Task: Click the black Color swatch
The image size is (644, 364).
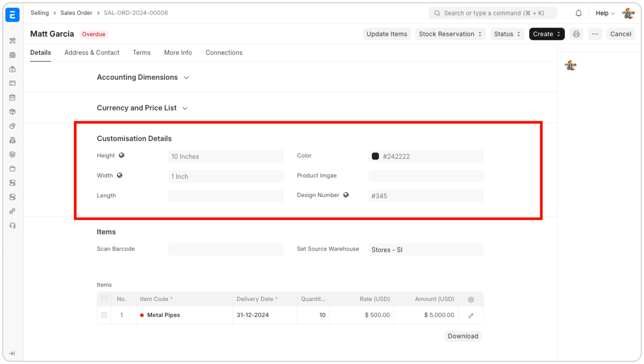Action: click(375, 156)
